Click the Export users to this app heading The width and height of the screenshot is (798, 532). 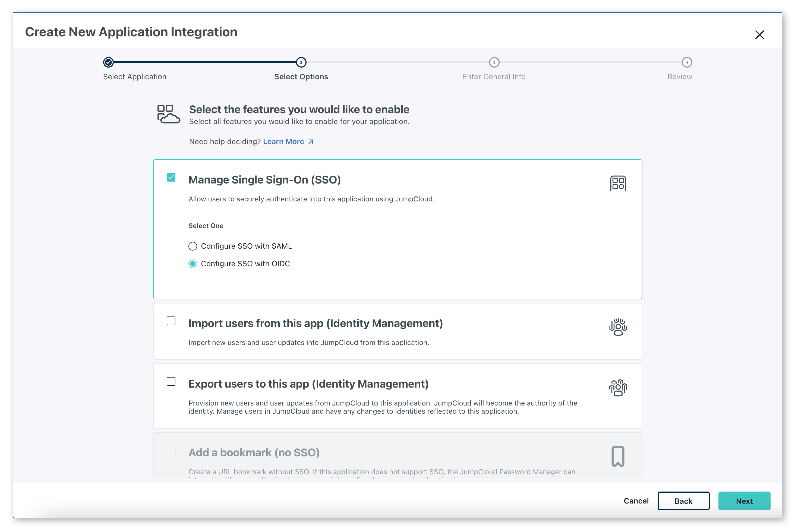tap(308, 384)
